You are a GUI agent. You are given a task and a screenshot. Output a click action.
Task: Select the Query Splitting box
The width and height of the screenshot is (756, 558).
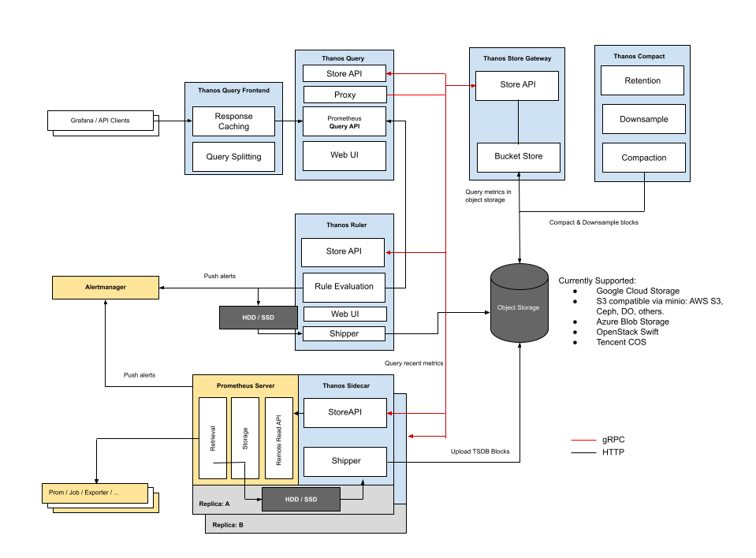233,157
